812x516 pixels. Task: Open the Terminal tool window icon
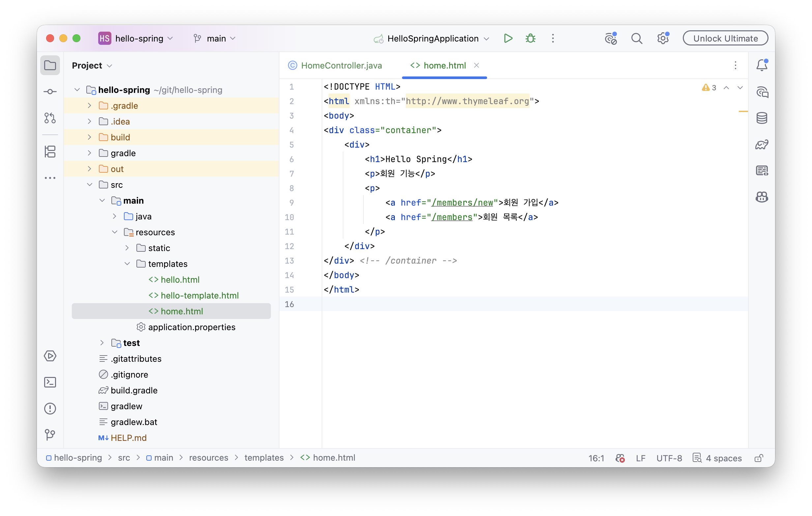[50, 382]
